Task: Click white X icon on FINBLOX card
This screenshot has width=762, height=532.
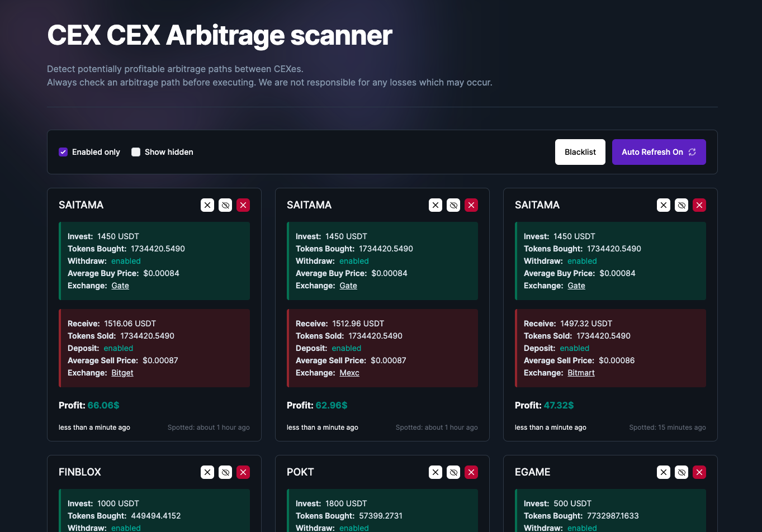Action: (x=207, y=472)
